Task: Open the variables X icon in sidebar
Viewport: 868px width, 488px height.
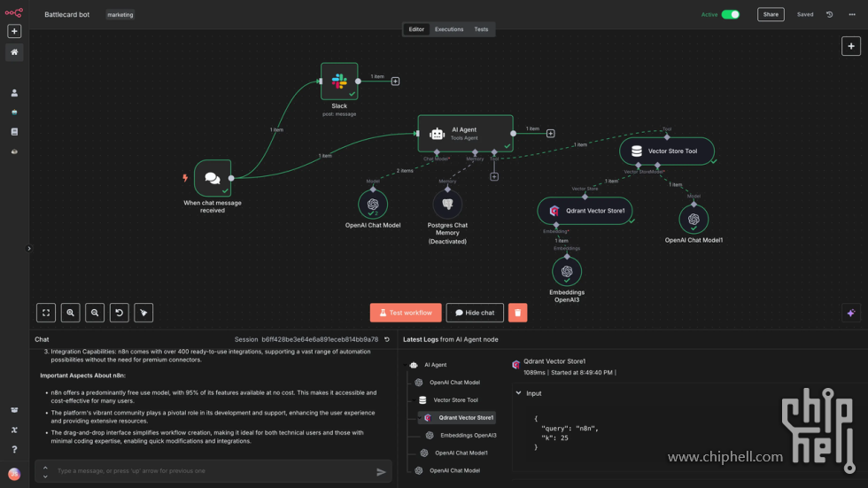Action: [x=14, y=430]
